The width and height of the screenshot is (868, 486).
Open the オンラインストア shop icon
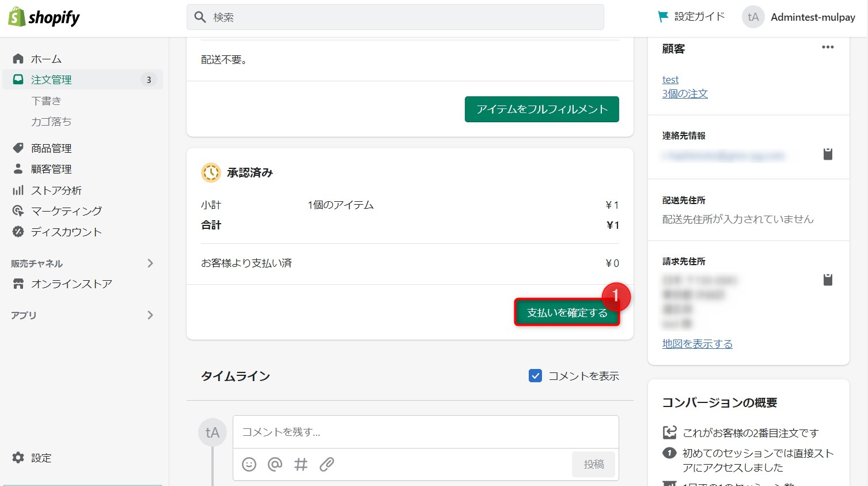18,284
